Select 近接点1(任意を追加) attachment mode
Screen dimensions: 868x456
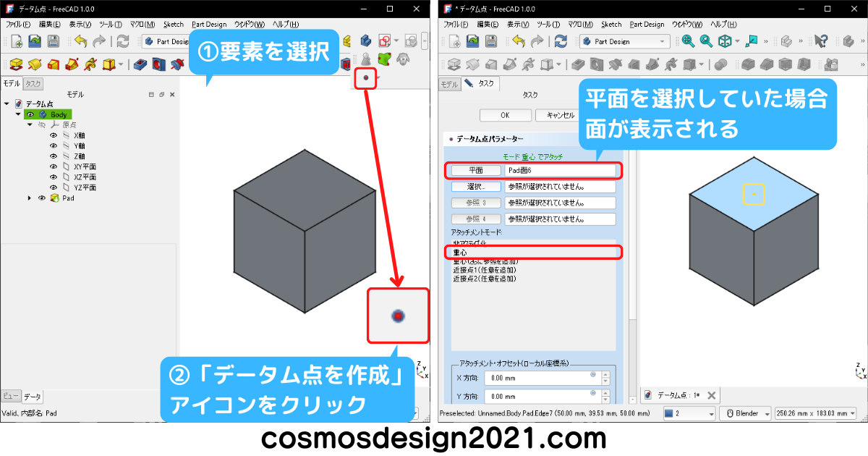pos(485,270)
